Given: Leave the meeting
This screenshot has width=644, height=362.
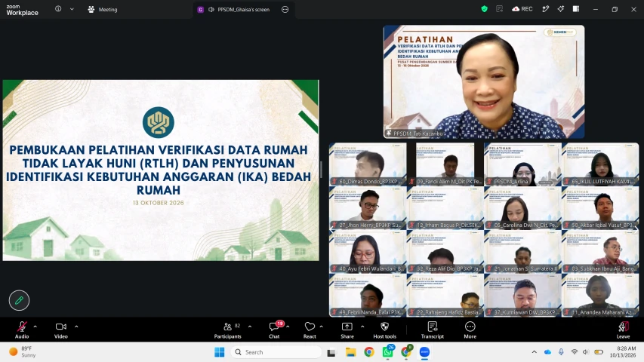Looking at the screenshot, I should click(623, 330).
